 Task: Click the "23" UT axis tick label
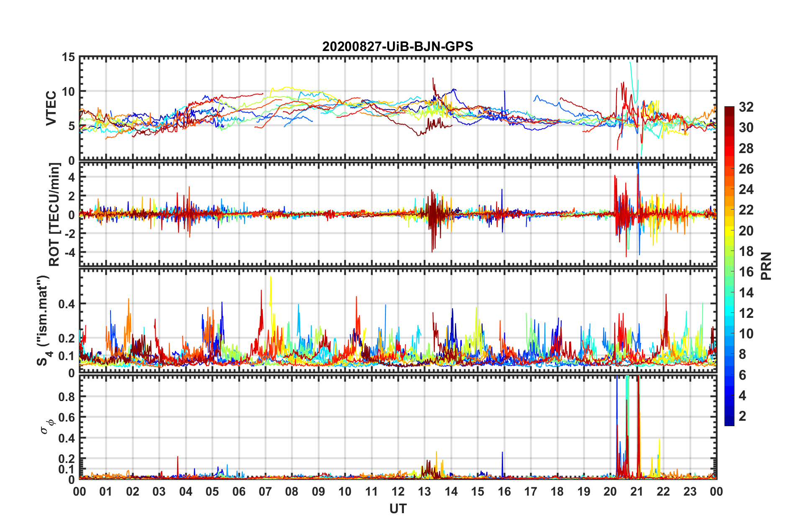coord(690,491)
